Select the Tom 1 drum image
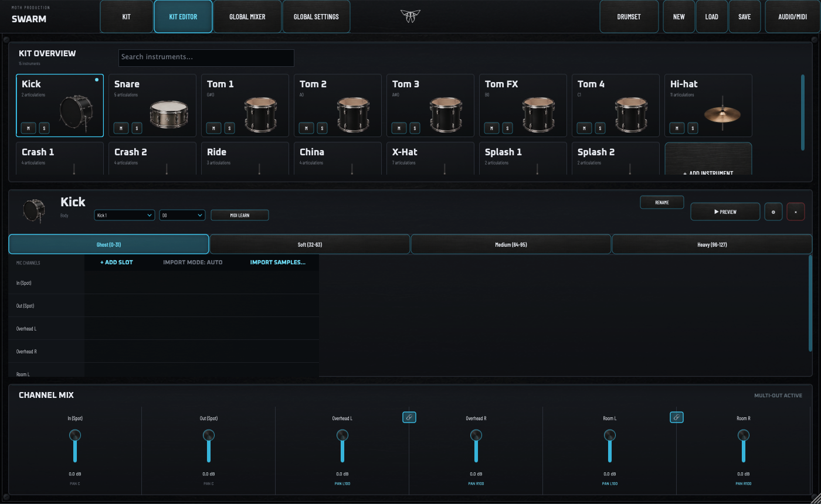Viewport: 821px width, 504px height. pyautogui.click(x=260, y=114)
